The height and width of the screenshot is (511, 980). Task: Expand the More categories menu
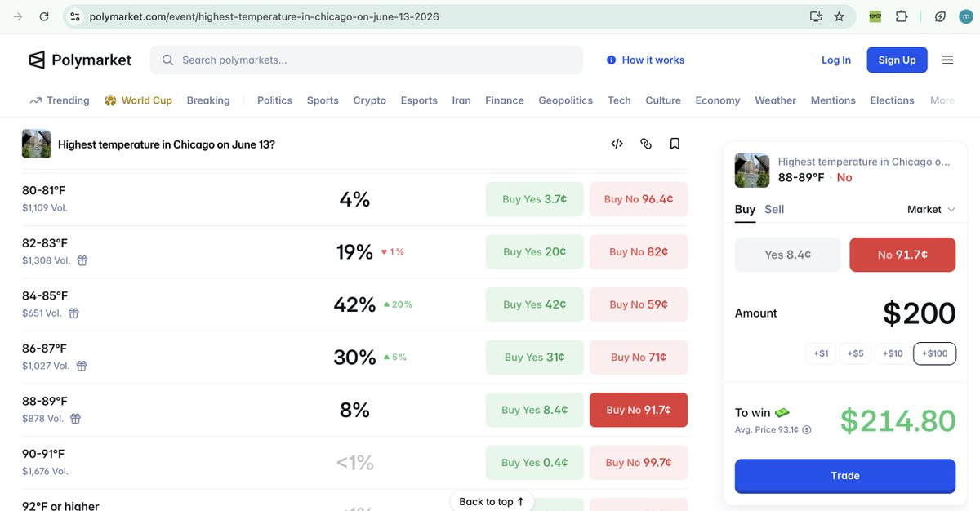point(942,100)
